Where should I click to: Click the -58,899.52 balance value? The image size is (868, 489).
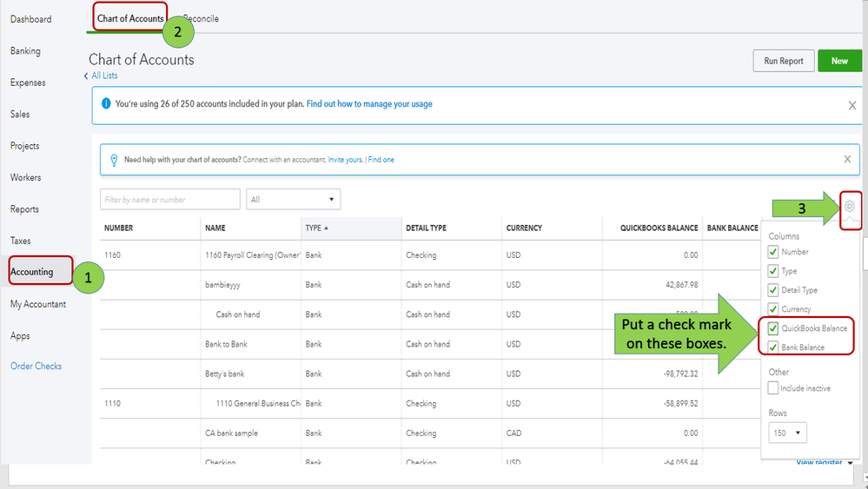tap(680, 403)
